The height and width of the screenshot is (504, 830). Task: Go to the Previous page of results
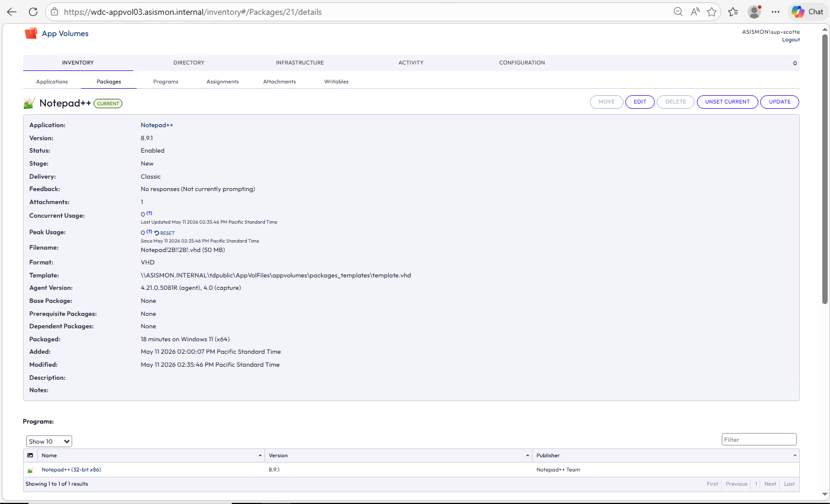pyautogui.click(x=737, y=484)
